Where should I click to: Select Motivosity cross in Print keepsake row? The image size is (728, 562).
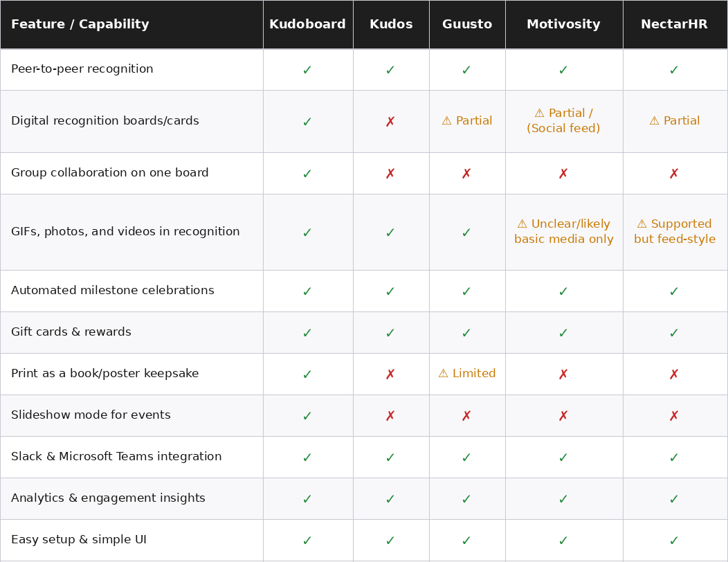click(x=563, y=374)
